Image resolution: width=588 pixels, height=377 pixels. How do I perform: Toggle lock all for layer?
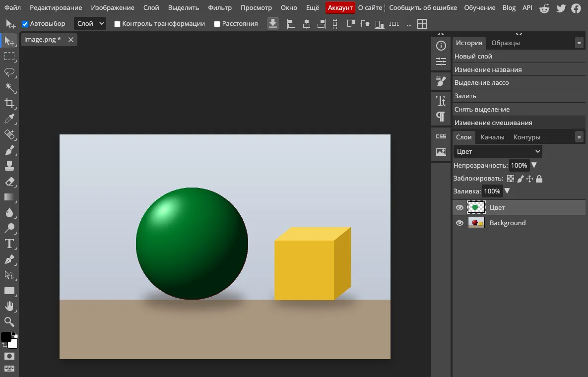click(x=539, y=179)
